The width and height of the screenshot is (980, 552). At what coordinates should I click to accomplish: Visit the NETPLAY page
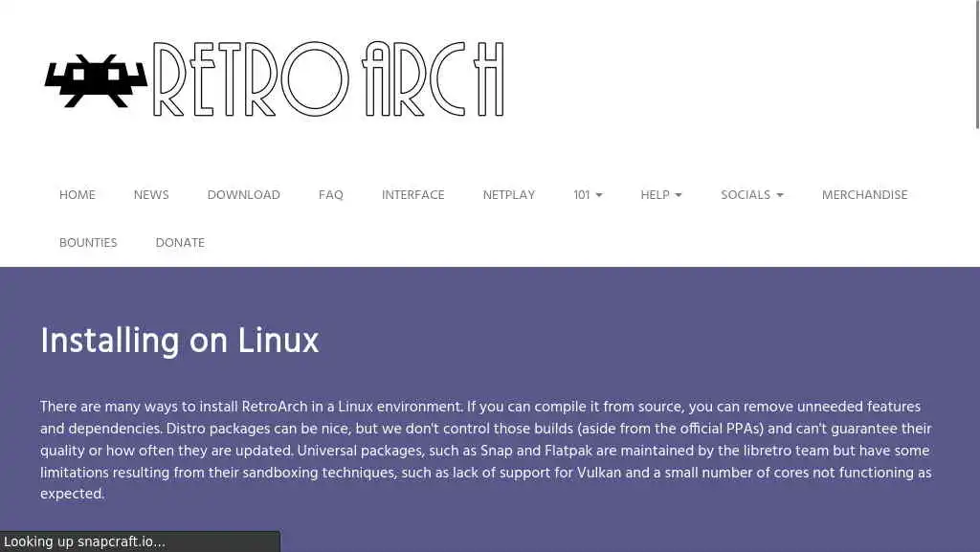(509, 195)
